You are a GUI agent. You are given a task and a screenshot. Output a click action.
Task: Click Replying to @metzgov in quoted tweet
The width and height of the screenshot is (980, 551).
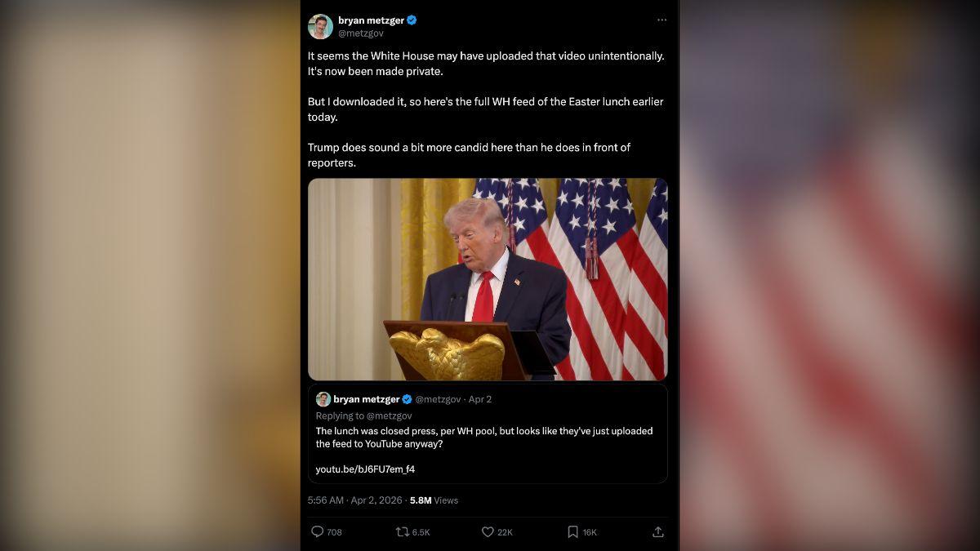[363, 415]
